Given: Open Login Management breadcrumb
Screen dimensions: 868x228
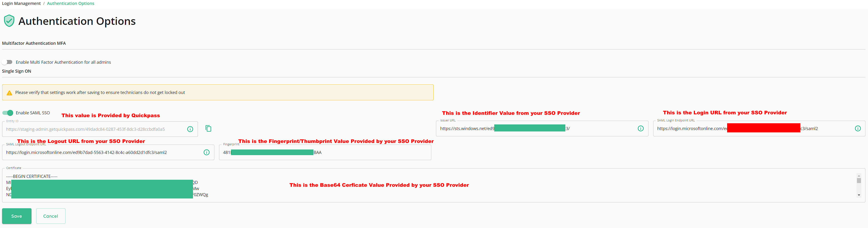Looking at the screenshot, I should tap(21, 3).
